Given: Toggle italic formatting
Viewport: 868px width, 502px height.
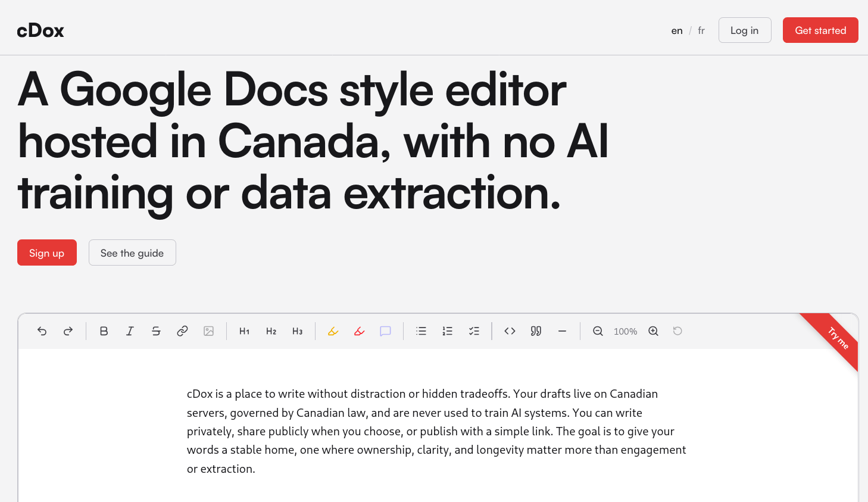Looking at the screenshot, I should (x=130, y=331).
